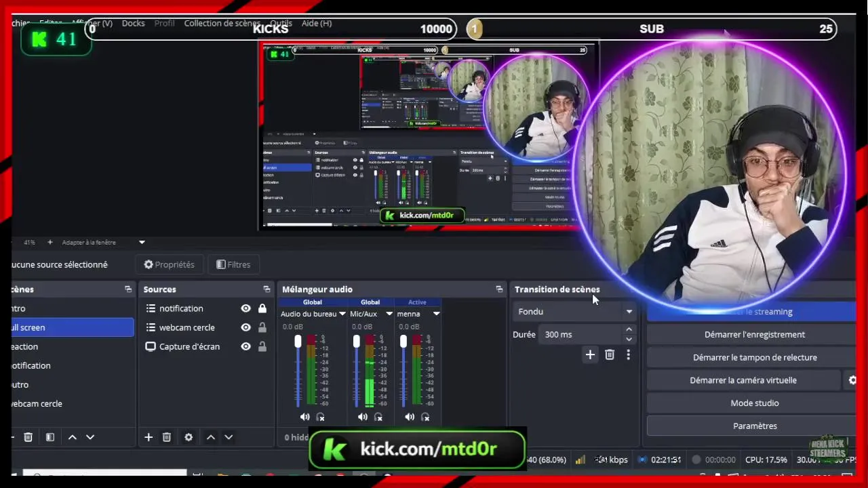This screenshot has width=868, height=488.
Task: Click Démarrer le tampon de relecture
Action: [754, 357]
